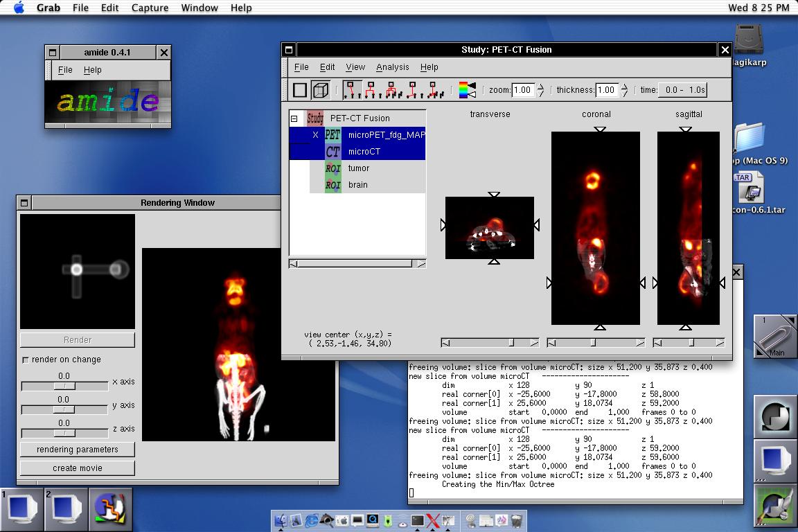798x532 pixels.
Task: Launch Mail from the Dock
Action: click(296, 520)
